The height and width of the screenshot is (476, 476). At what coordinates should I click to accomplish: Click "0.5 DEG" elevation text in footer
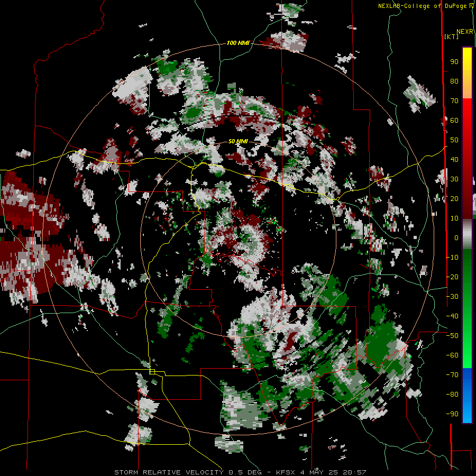[248, 472]
